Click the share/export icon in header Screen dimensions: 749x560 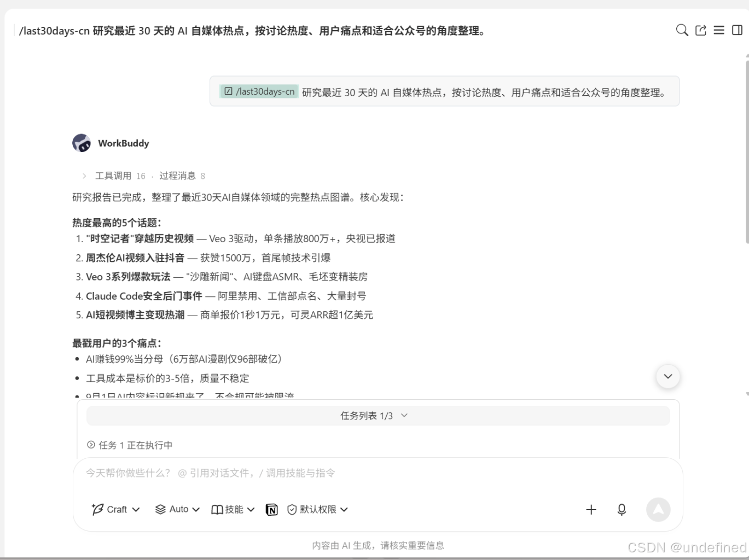click(x=701, y=30)
